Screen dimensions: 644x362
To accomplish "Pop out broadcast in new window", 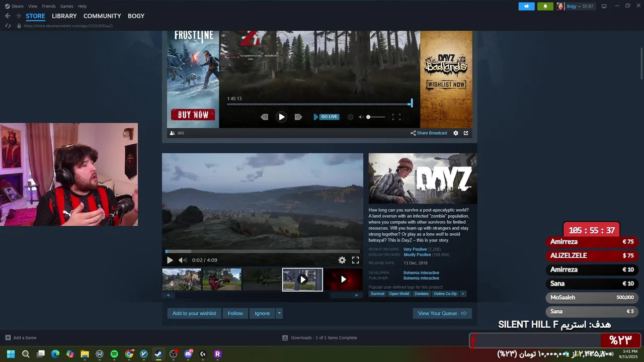I will pyautogui.click(x=466, y=133).
